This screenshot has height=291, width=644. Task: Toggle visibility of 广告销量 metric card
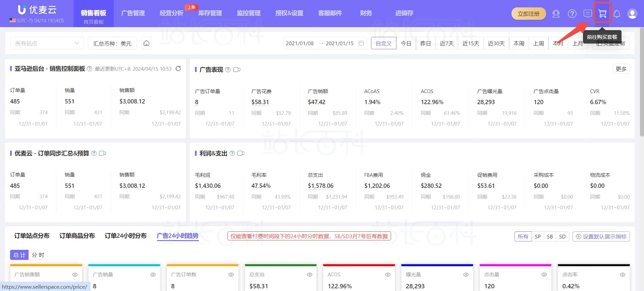click(x=153, y=275)
